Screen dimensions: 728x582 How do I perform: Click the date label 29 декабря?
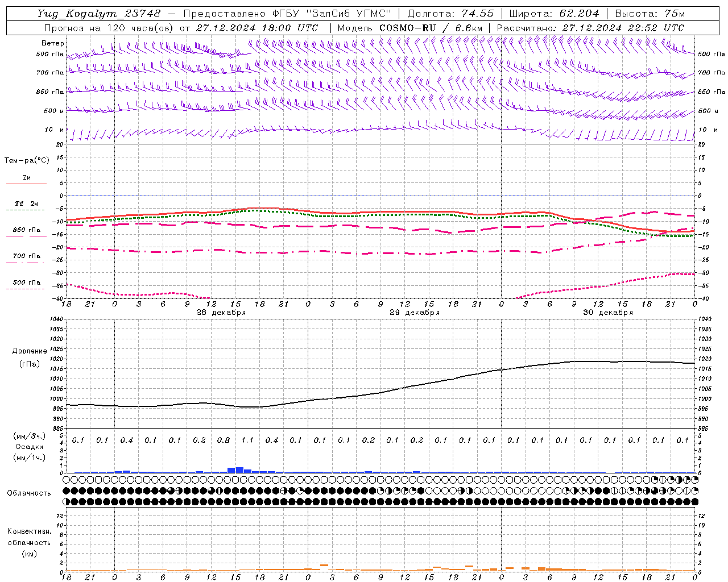415,313
